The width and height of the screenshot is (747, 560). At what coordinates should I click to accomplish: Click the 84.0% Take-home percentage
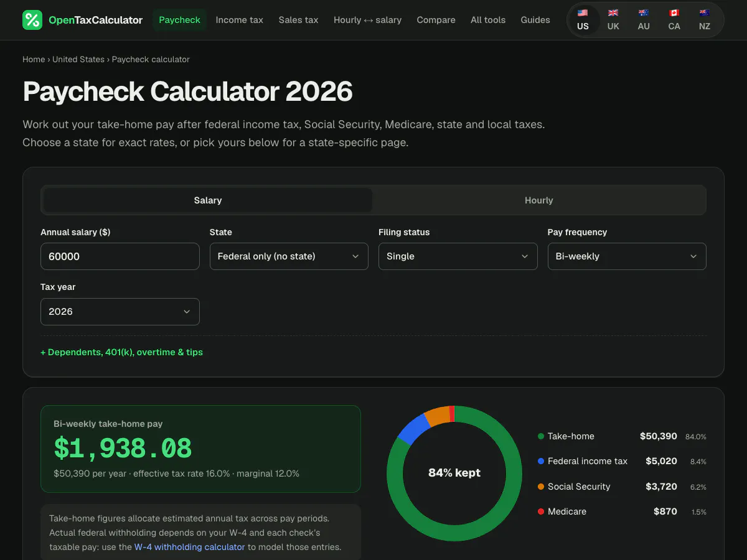(696, 437)
